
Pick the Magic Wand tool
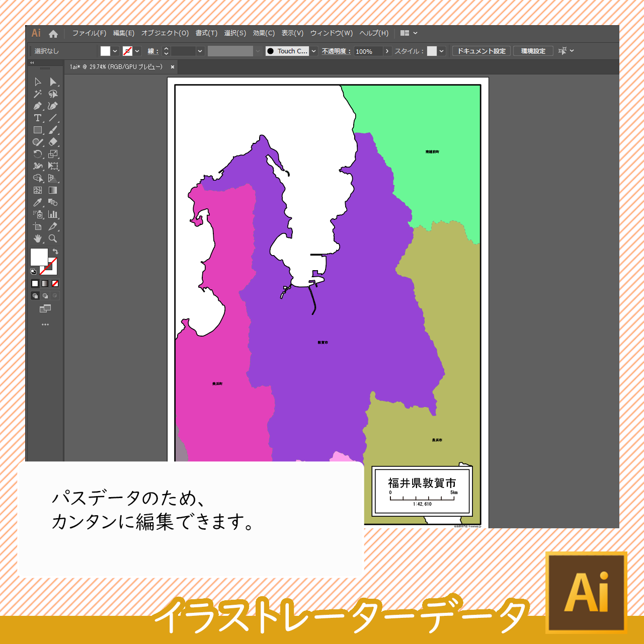38,94
